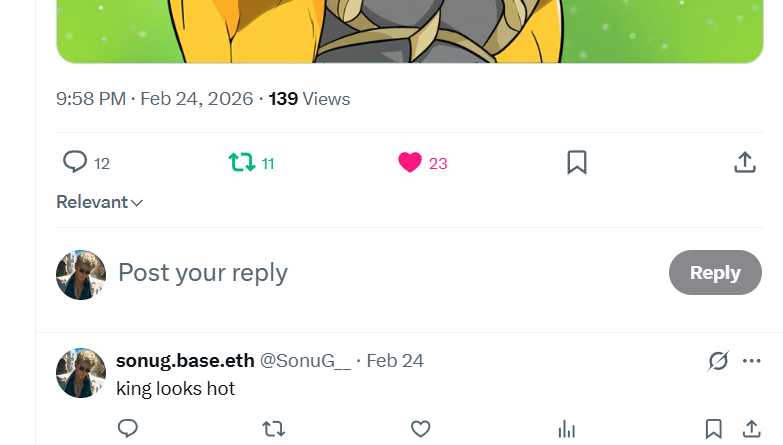This screenshot has width=783, height=445.
Task: Undo the repost with 11 reposts
Action: [251, 163]
